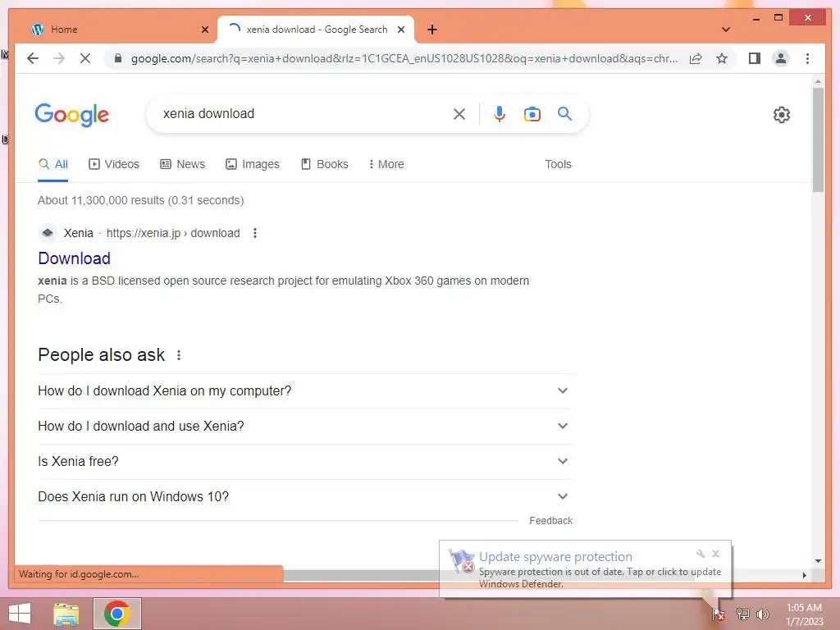Switch to Images results

click(x=253, y=164)
